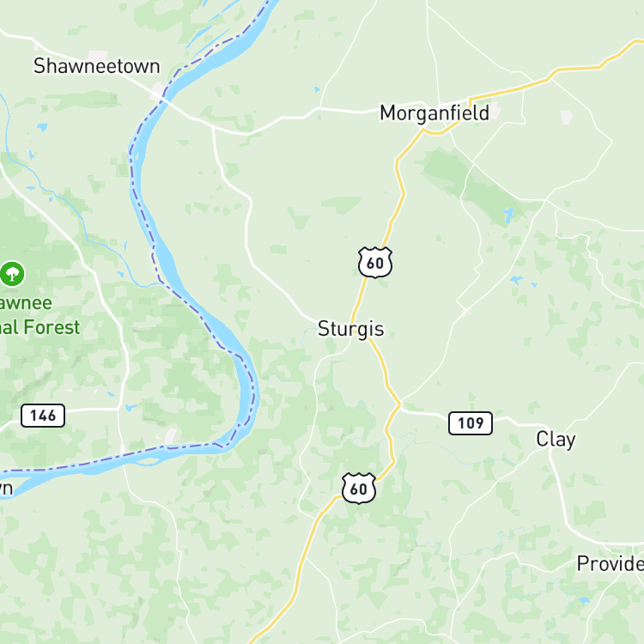644x644 pixels.
Task: Click the road junction west of route 109
Action: (399, 405)
